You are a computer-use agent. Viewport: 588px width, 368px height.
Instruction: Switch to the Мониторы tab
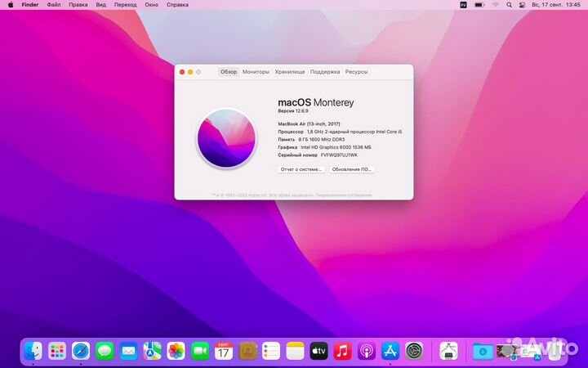tap(256, 72)
